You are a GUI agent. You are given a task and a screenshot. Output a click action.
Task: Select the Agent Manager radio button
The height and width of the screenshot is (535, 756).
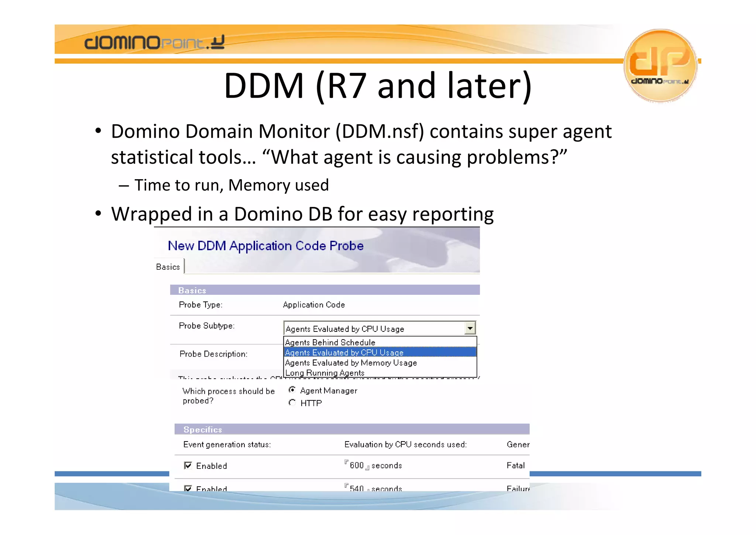point(292,390)
